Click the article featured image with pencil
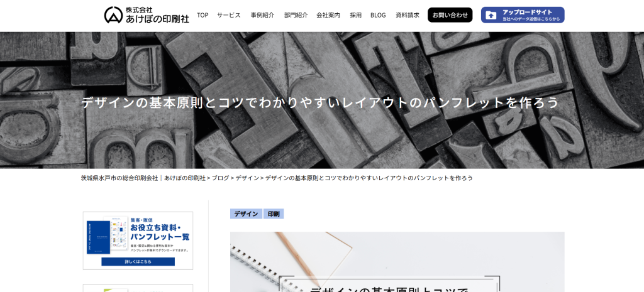 397,262
